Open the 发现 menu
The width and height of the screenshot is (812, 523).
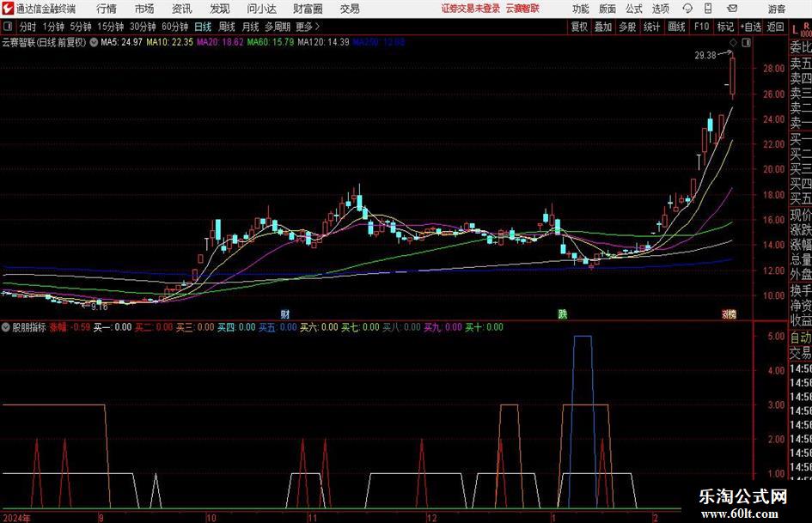[220, 9]
